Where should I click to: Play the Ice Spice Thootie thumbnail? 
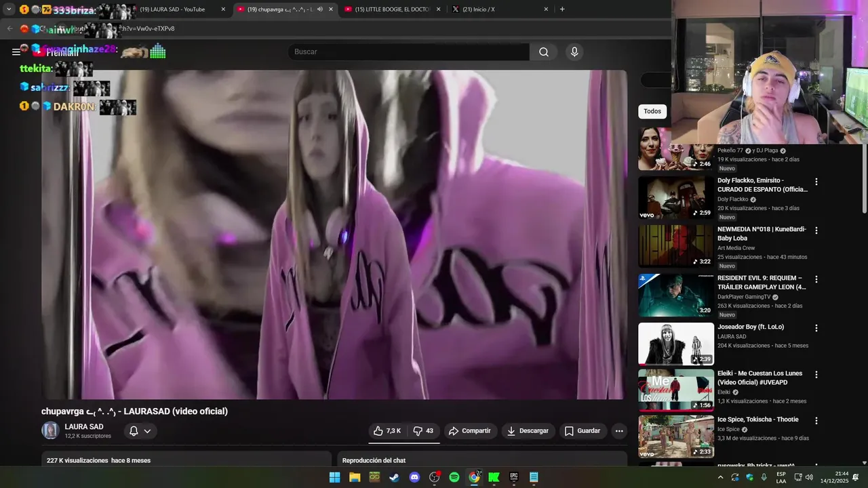point(676,436)
